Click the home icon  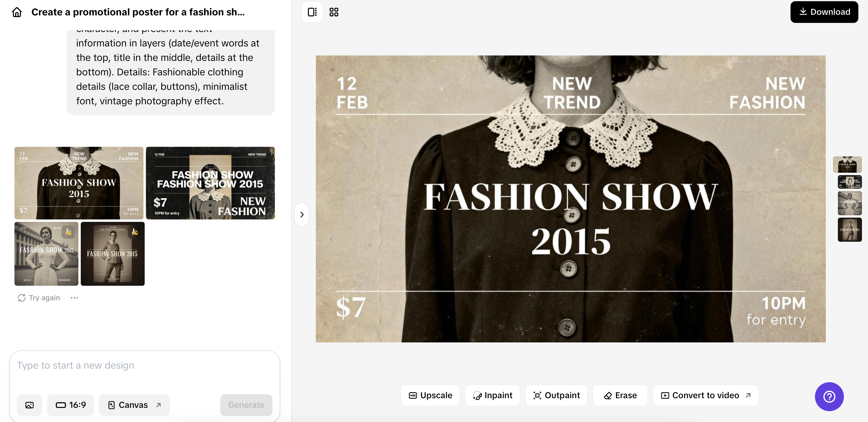pos(17,12)
